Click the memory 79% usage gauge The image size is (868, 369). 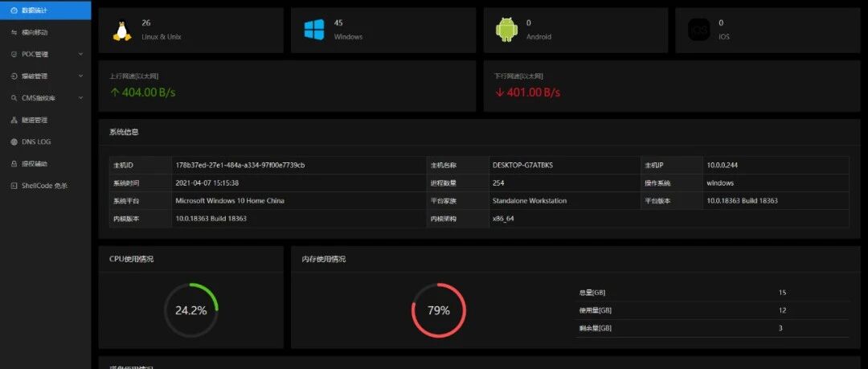pos(439,310)
